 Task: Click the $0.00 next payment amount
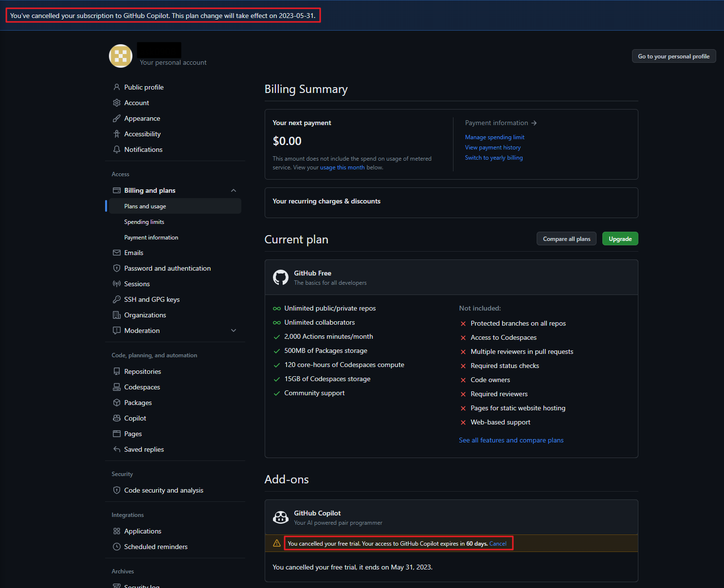(x=287, y=141)
